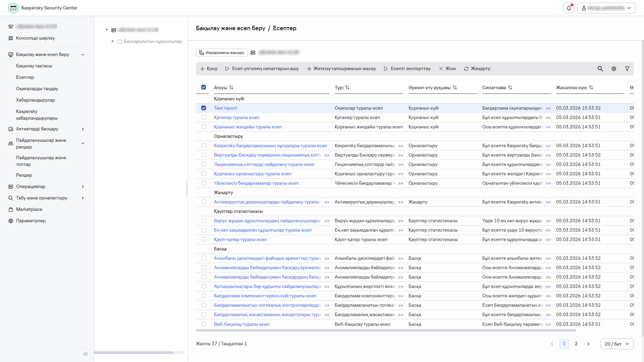The image size is (644, 362).
Task: Click the horizontal table scrollbar
Action: tap(386, 330)
